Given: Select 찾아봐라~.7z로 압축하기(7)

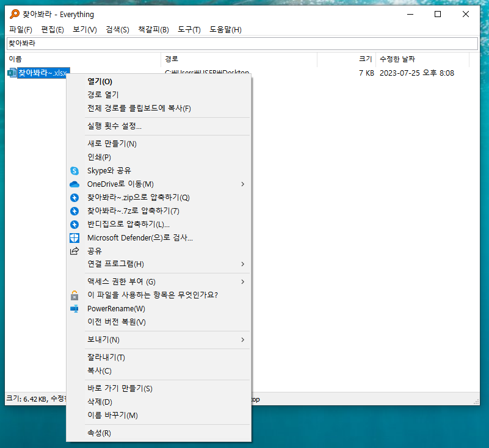Looking at the screenshot, I should [159, 211].
